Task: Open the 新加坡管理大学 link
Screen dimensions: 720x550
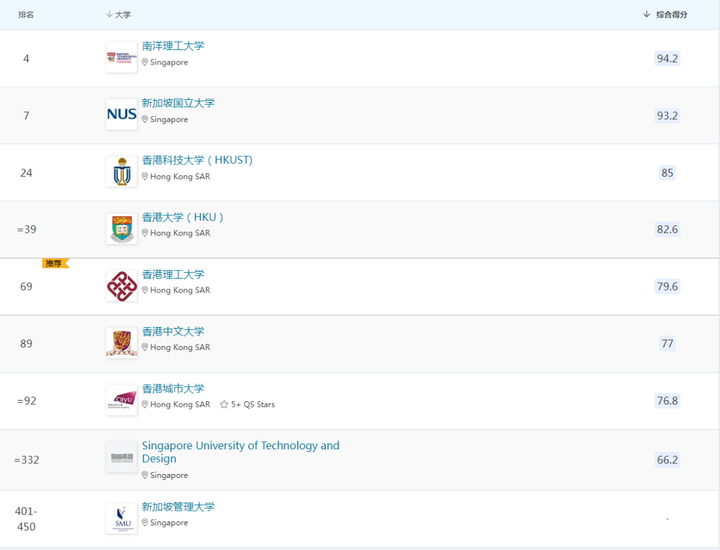Action: click(x=178, y=507)
